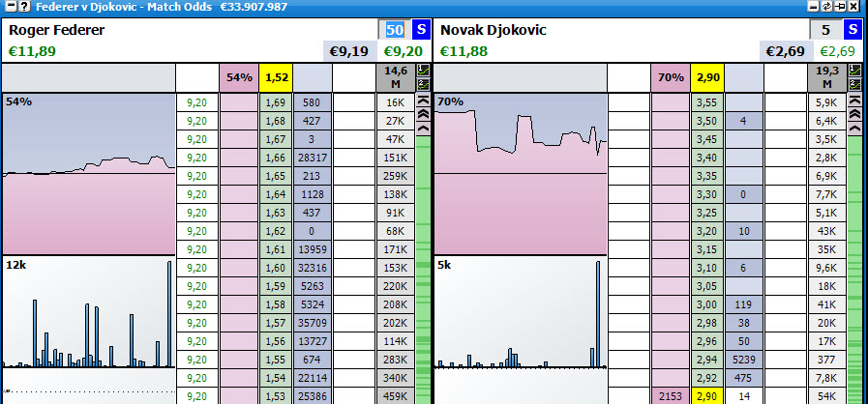Edit the Federer stake field showing 50
The width and height of the screenshot is (868, 404).
(395, 29)
